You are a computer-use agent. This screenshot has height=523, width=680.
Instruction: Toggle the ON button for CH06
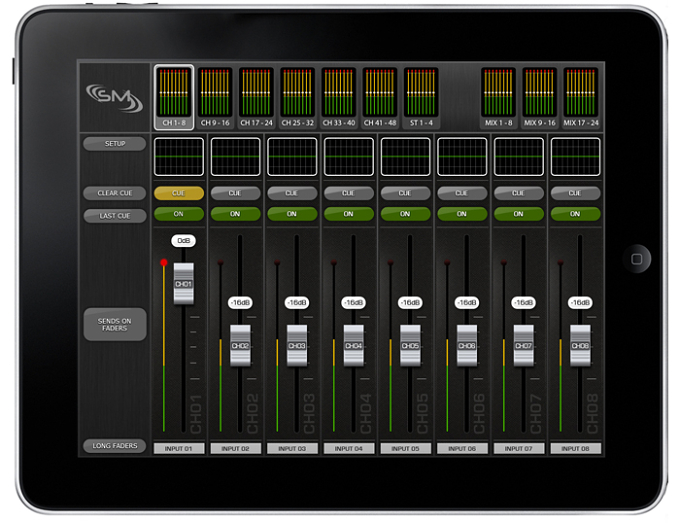point(462,214)
